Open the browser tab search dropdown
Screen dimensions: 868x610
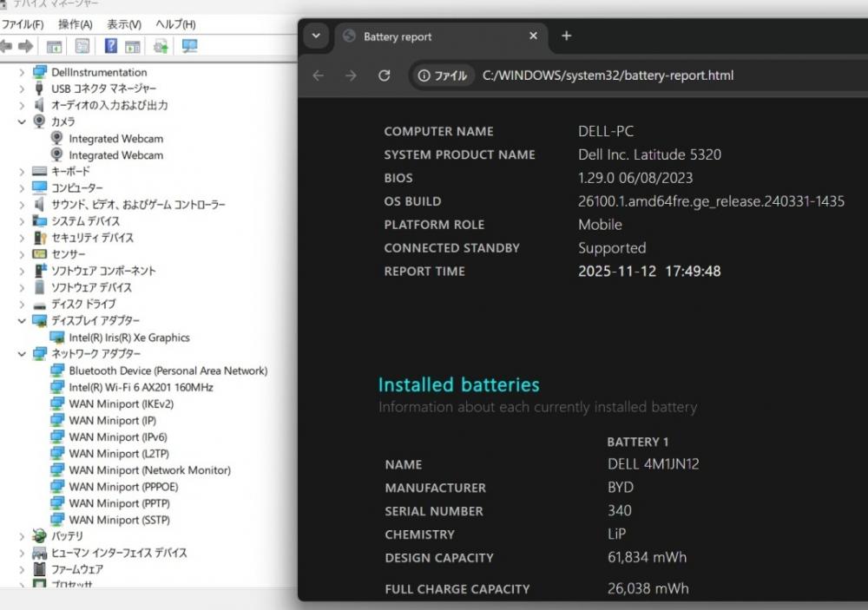coord(316,36)
